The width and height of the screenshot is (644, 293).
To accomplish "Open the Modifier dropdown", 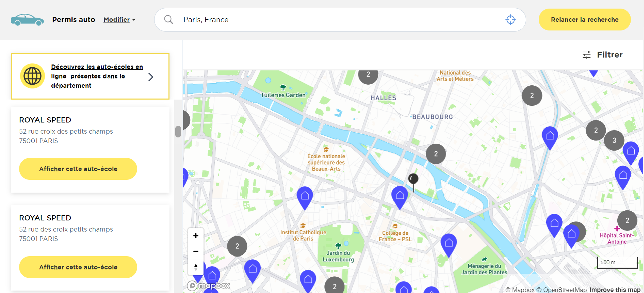I will 120,20.
